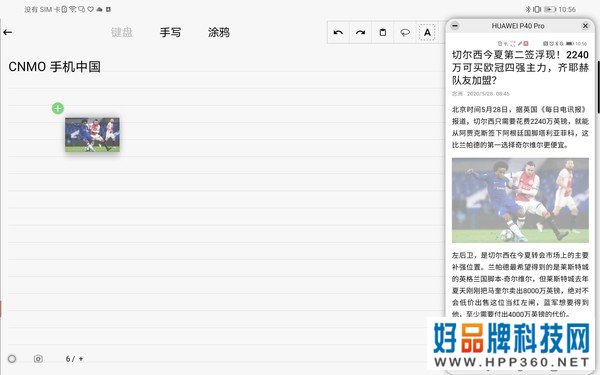This screenshot has height=375, width=600.
Task: Click the article headline 切尔西今夏第二签浮现
Action: [520, 67]
